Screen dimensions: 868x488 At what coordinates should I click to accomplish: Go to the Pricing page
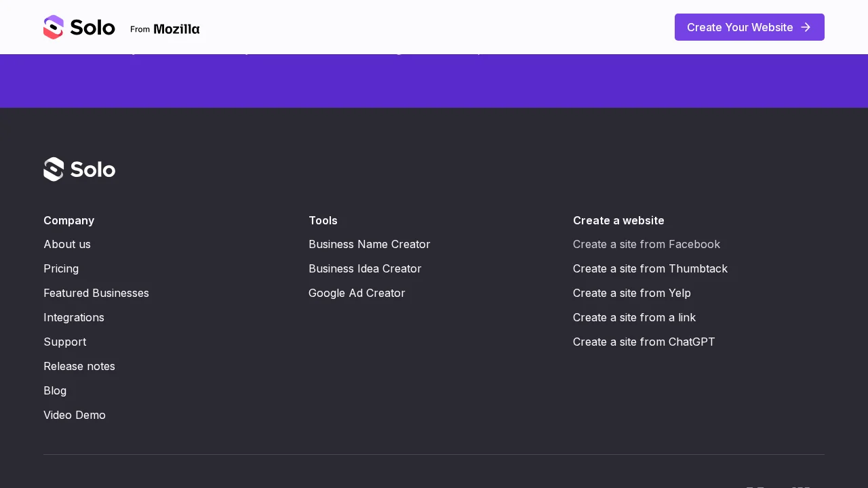coord(61,268)
